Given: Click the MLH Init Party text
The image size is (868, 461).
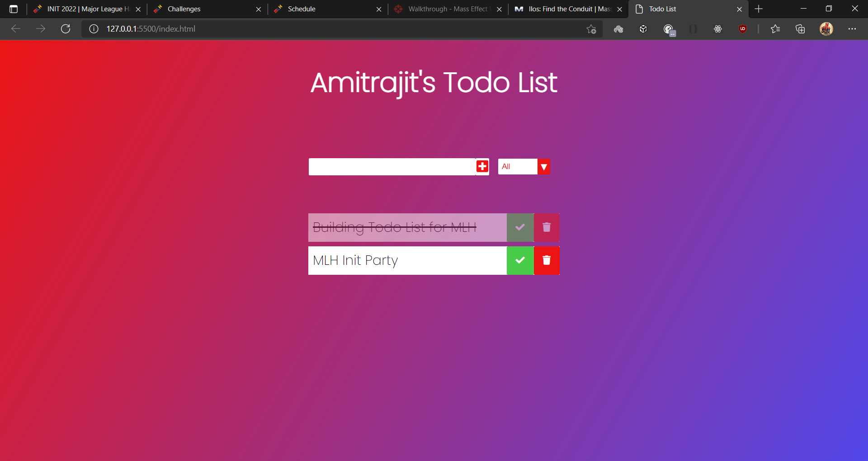Looking at the screenshot, I should click(x=355, y=260).
